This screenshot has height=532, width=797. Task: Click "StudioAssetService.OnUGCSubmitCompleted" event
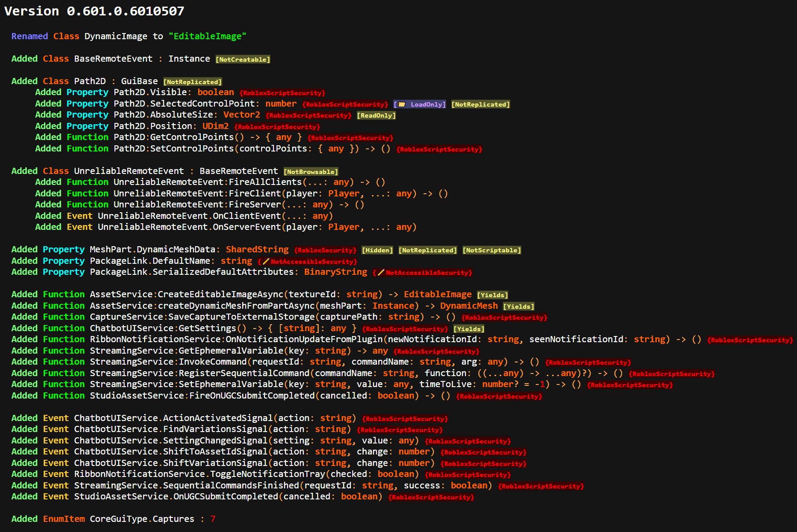[176, 496]
